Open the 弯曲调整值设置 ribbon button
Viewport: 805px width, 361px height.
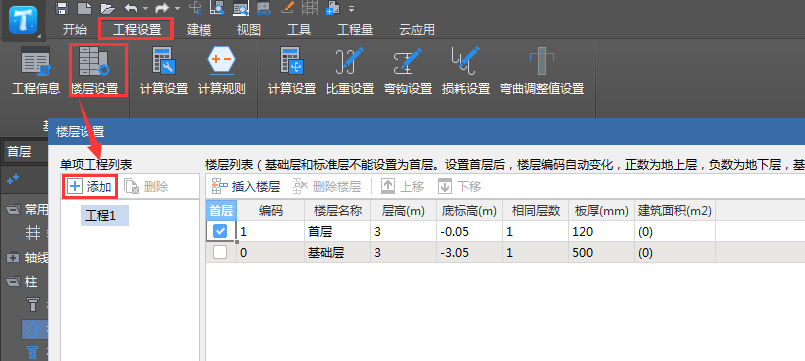[543, 71]
